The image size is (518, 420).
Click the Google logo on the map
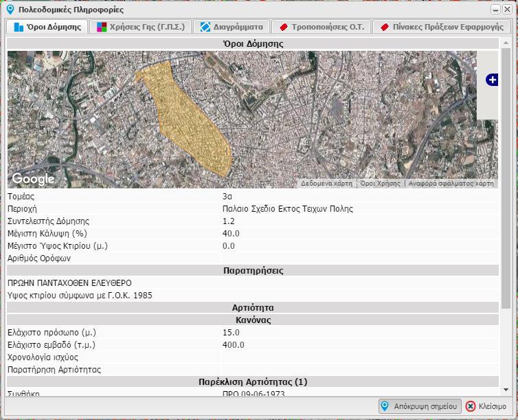pyautogui.click(x=34, y=179)
